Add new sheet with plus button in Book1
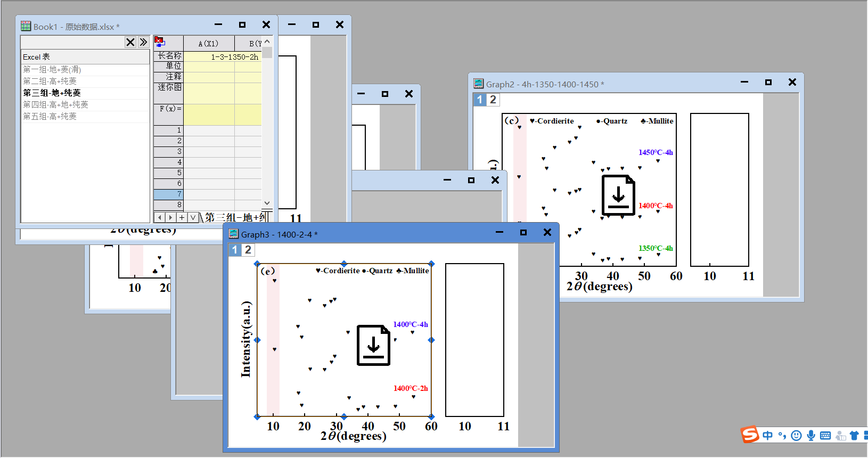Image resolution: width=868 pixels, height=458 pixels. click(x=182, y=217)
